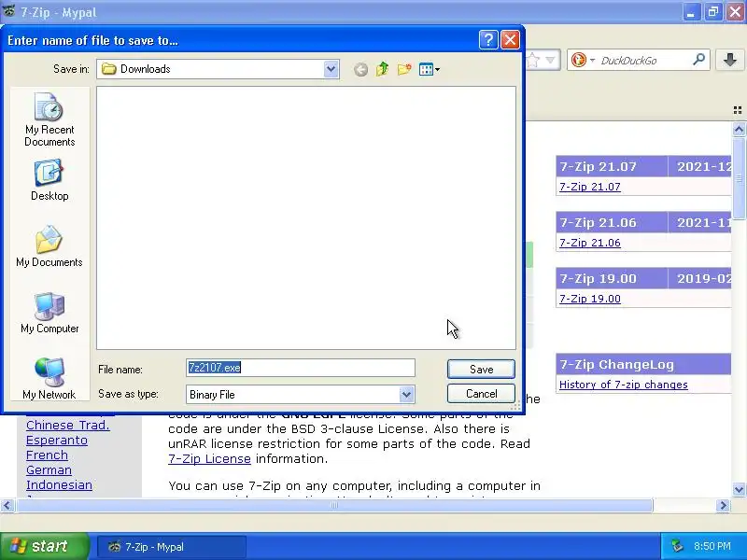Open the 7-Zip 21.06 news link
This screenshot has height=560, width=747.
tap(590, 243)
